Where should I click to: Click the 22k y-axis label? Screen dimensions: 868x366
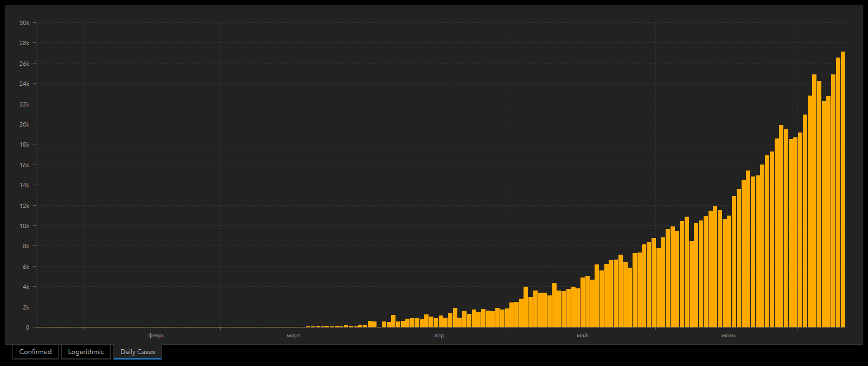(24, 104)
